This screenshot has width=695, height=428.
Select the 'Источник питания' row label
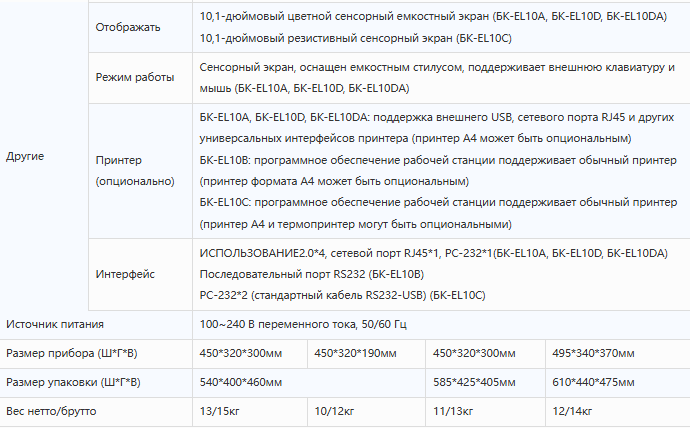[96, 324]
